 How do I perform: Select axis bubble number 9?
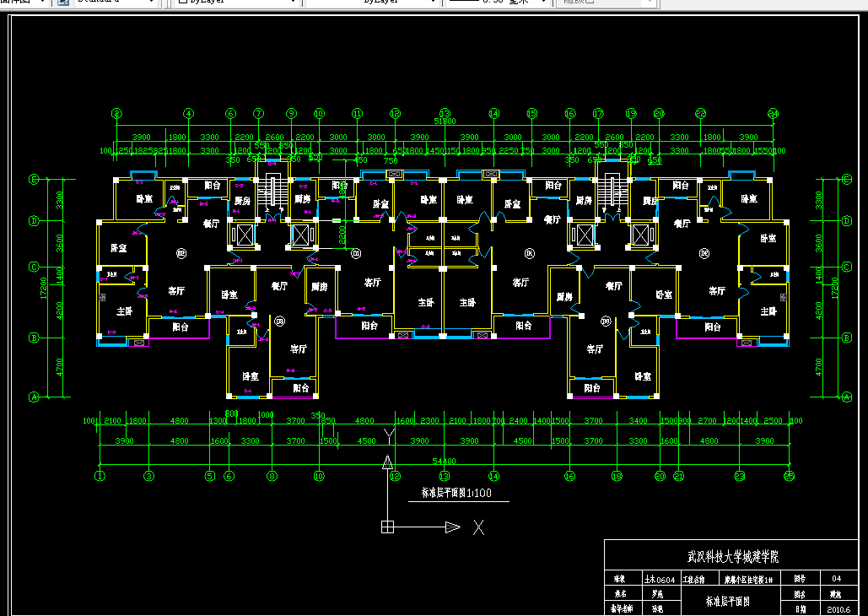(292, 114)
